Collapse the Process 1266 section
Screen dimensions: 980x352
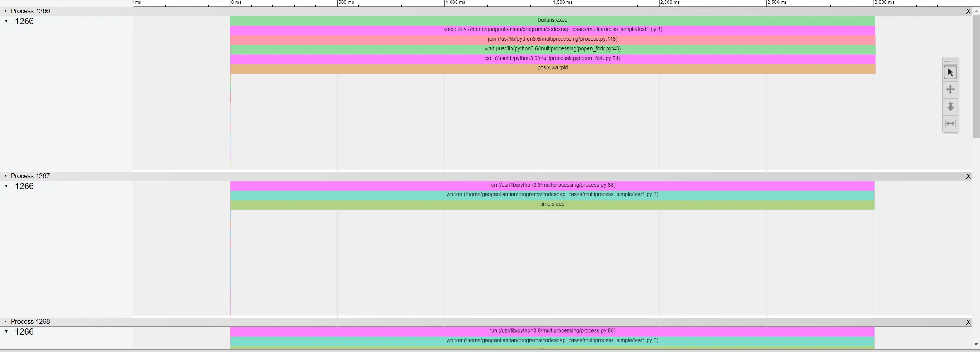(5, 11)
